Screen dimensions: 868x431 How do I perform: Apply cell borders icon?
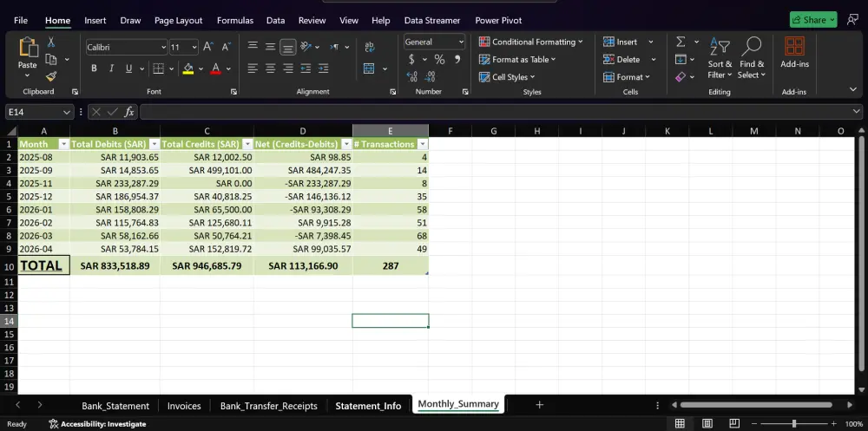(x=158, y=69)
